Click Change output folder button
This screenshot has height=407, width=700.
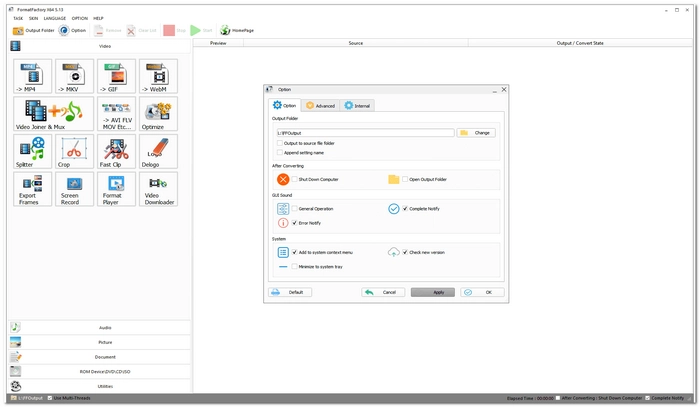tap(476, 133)
